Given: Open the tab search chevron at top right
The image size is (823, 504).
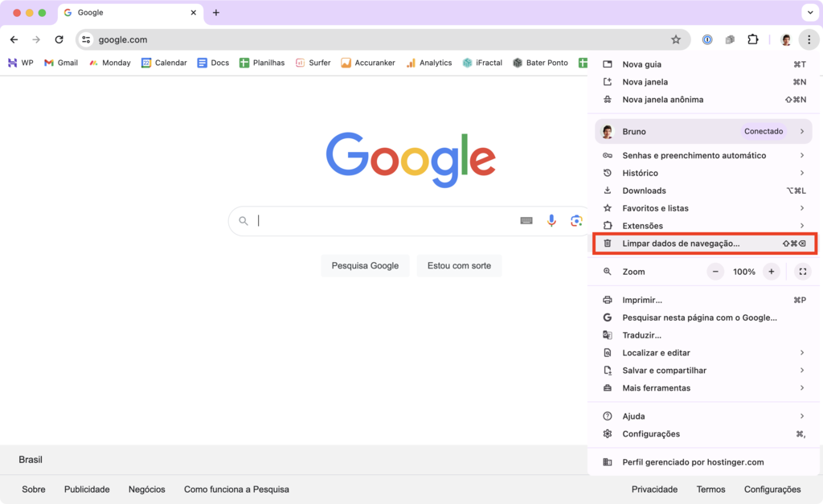Looking at the screenshot, I should coord(810,12).
